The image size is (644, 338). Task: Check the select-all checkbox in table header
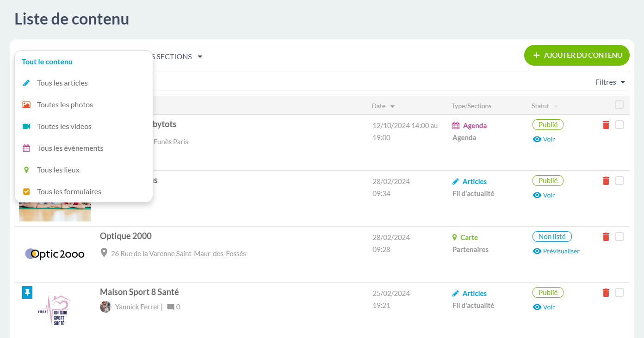click(619, 105)
